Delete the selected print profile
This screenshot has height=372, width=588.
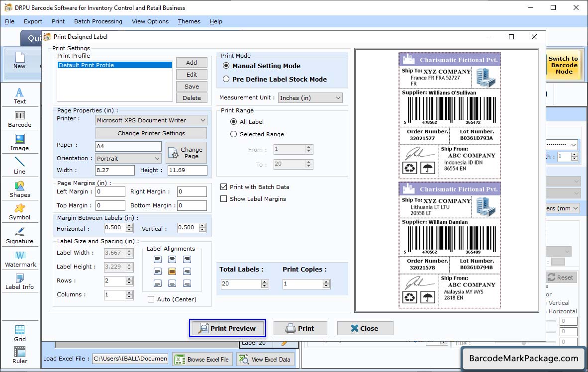192,98
